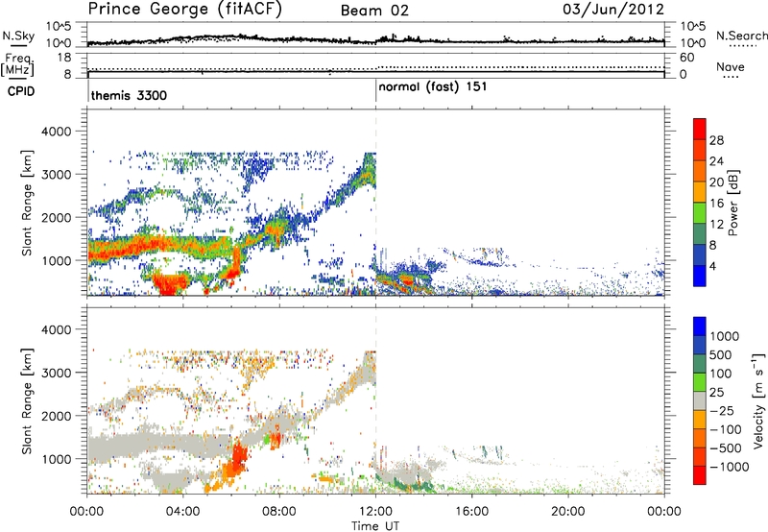
Task: Click the power panel's 'Slant Range [km]' label
Action: click(27, 203)
